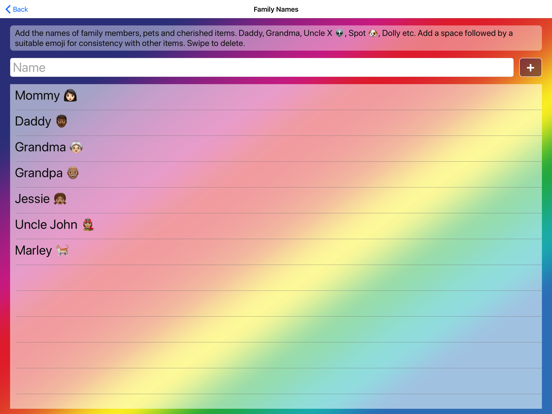The image size is (552, 414).
Task: Click the old man emoji beside Grandpa
Action: [73, 173]
